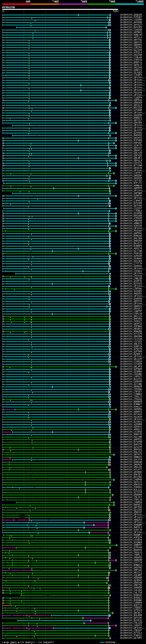Click the query ID AV391236
Image resolution: width=146 pixels, height=644 pixels.
click(8, 8)
